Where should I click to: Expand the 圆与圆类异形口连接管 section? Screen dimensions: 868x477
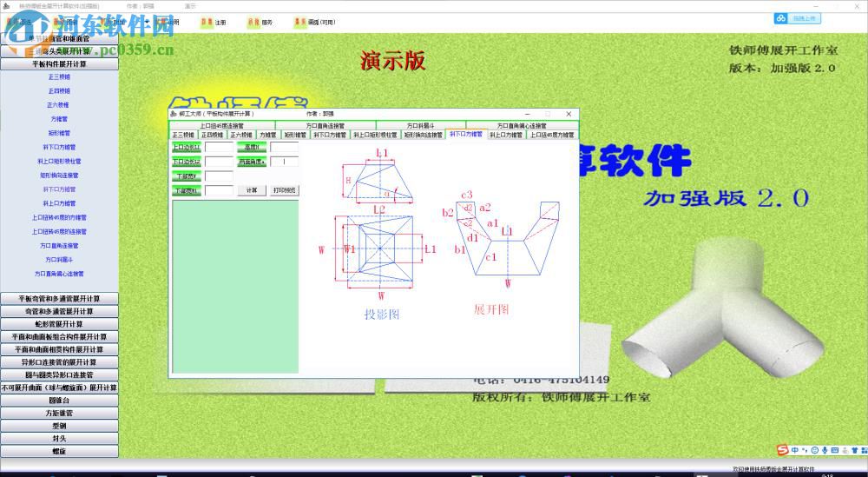pyautogui.click(x=59, y=375)
